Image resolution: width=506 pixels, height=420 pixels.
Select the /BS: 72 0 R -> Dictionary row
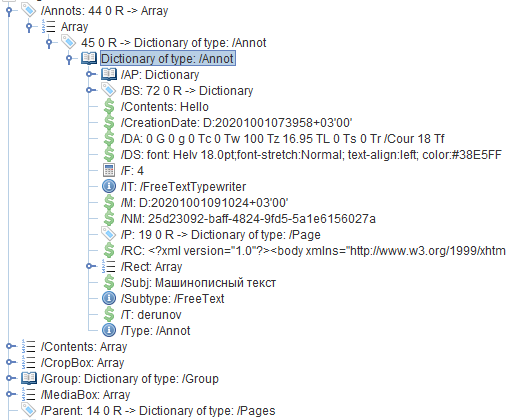[187, 91]
